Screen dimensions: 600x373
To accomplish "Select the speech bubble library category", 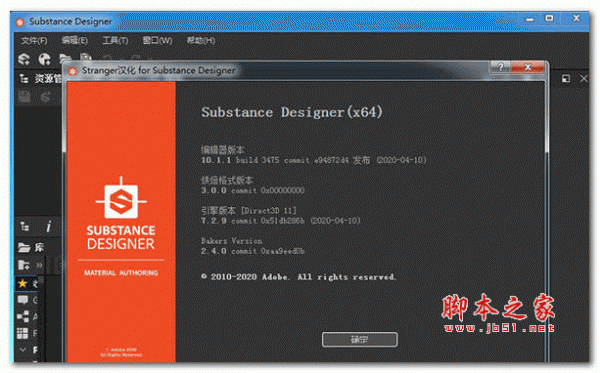I will pos(23,300).
